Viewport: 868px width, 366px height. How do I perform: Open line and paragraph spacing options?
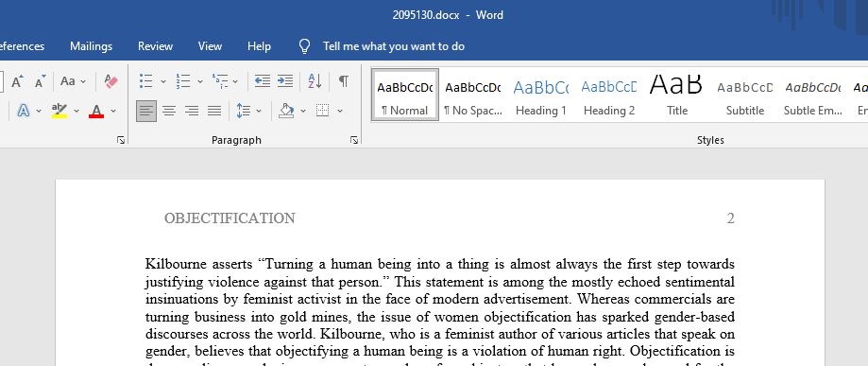tap(244, 111)
